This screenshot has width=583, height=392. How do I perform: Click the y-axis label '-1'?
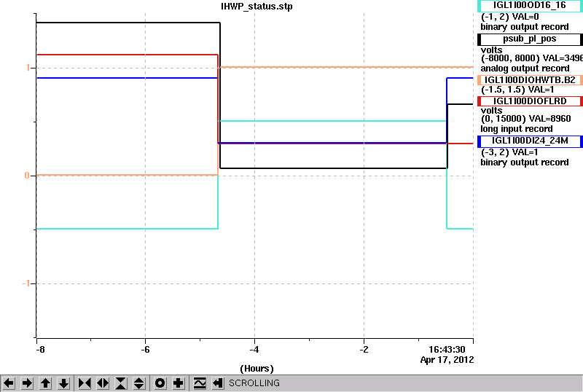26,283
